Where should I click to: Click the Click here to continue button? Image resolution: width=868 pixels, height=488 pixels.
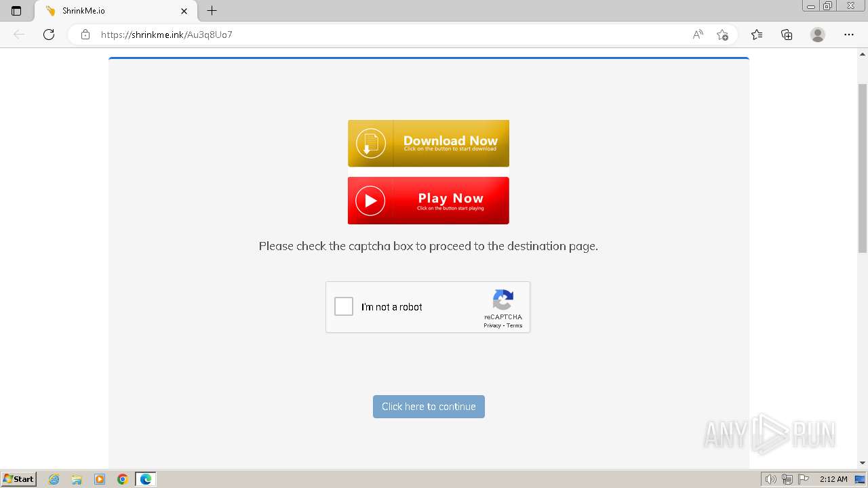point(429,407)
